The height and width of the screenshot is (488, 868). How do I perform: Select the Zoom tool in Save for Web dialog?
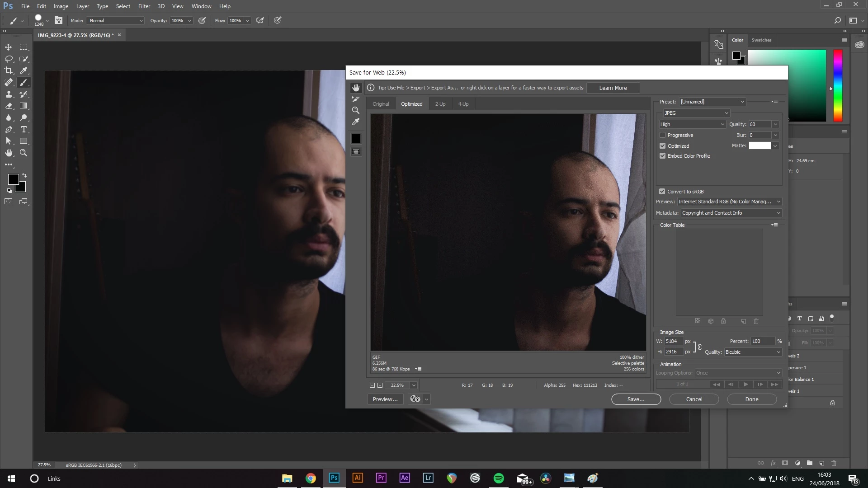[356, 110]
